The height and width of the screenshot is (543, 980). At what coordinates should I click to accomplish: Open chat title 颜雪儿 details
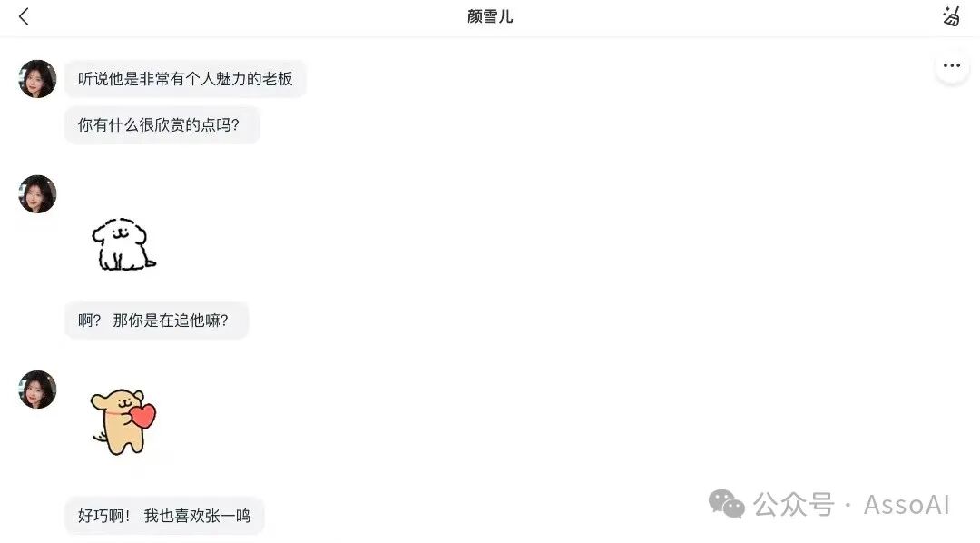490,17
